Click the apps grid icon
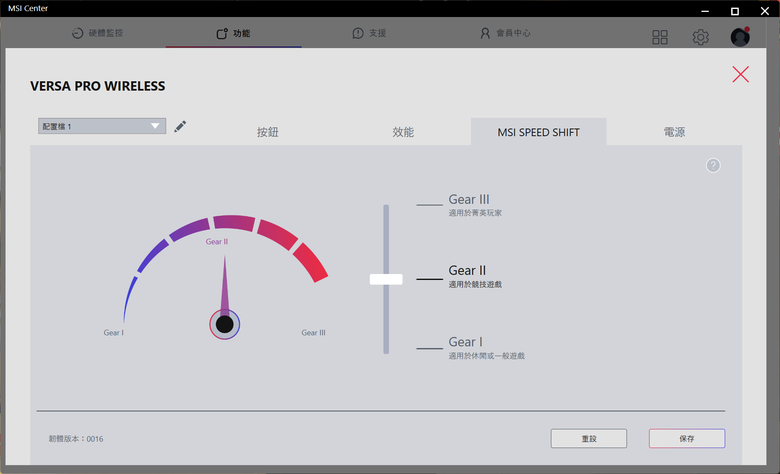780x474 pixels. click(x=660, y=37)
